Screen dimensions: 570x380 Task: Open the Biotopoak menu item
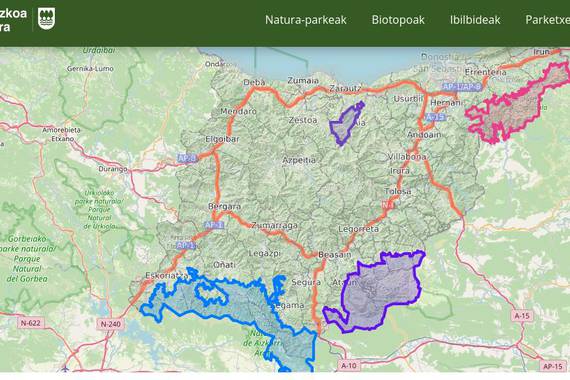[x=398, y=20]
